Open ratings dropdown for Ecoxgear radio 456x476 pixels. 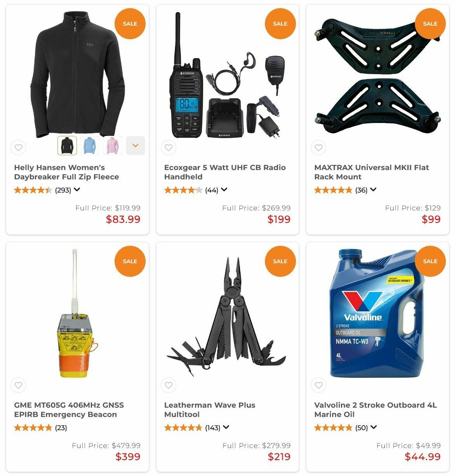[224, 189]
